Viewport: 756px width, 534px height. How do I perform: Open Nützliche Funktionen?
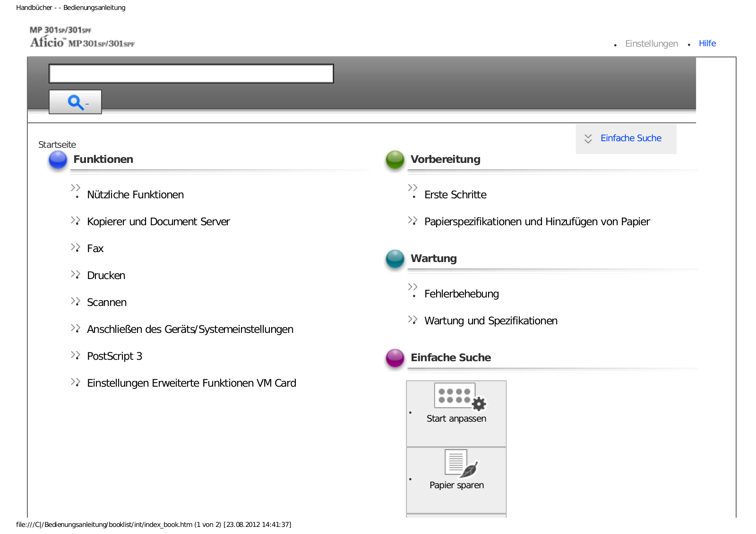(x=135, y=195)
